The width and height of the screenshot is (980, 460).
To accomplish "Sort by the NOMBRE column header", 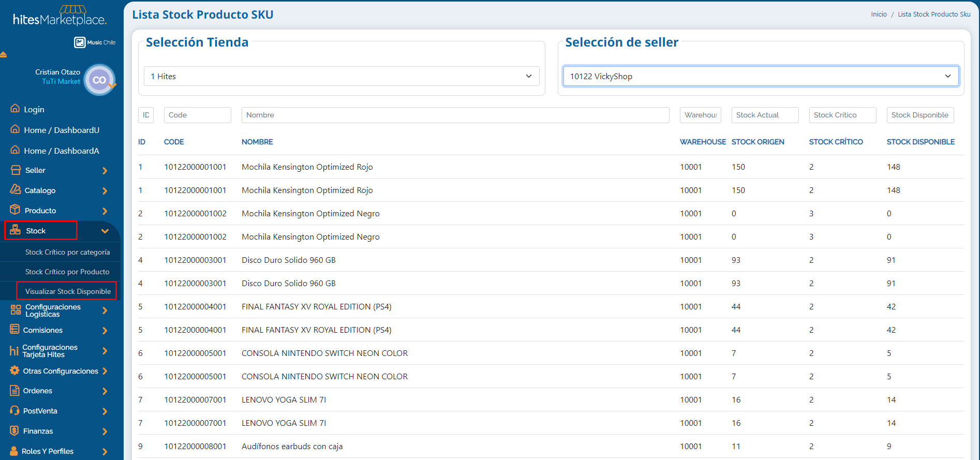I will tap(257, 142).
